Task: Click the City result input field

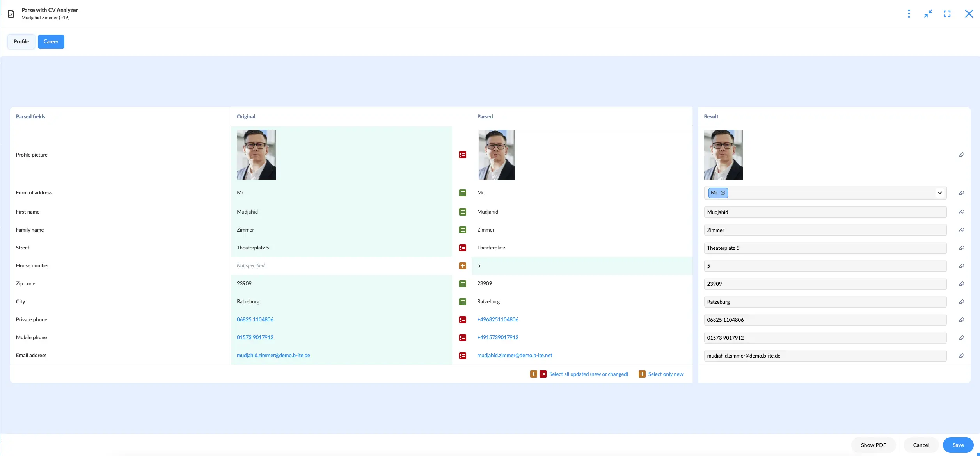Action: [825, 302]
